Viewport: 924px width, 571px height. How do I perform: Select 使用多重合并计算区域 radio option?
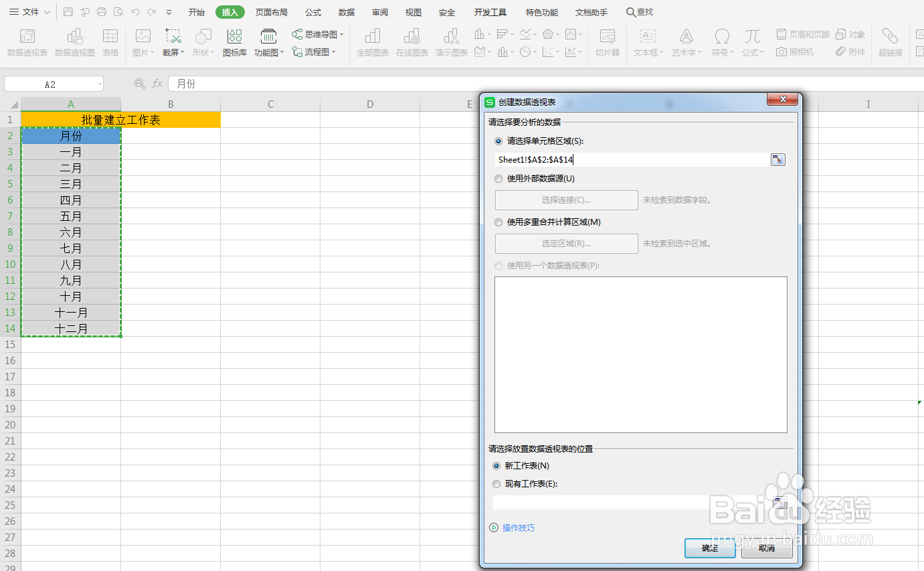point(498,222)
